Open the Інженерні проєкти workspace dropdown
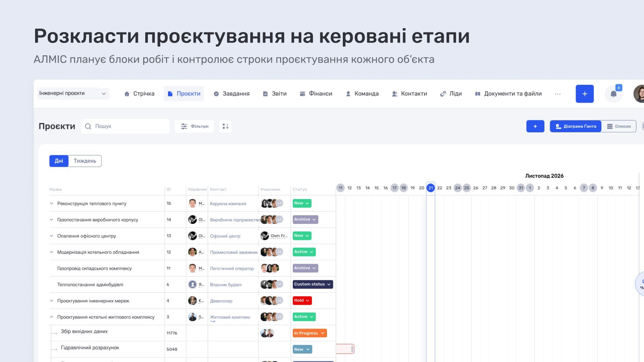The image size is (644, 362). point(73,94)
